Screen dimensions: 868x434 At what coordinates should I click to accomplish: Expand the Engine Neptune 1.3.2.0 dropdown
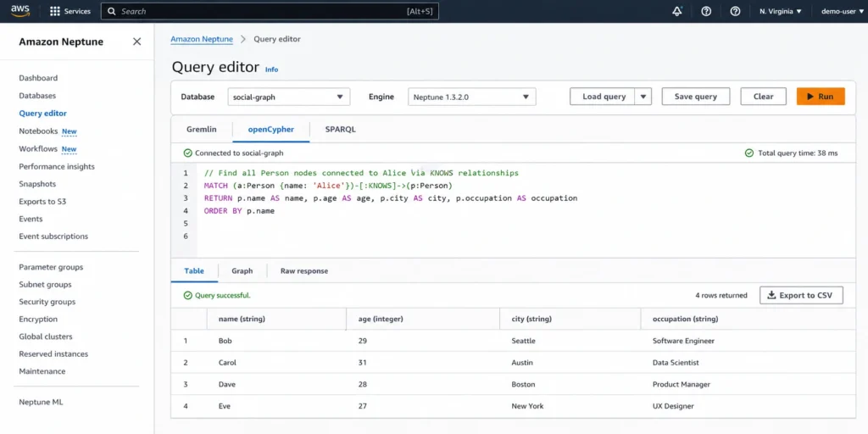point(471,97)
